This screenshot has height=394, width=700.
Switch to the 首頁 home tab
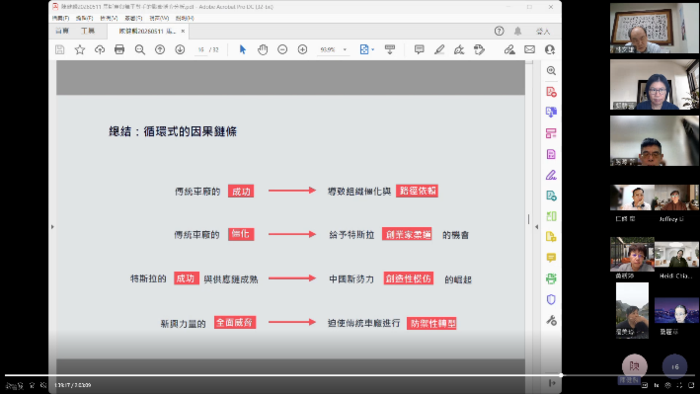[62, 31]
